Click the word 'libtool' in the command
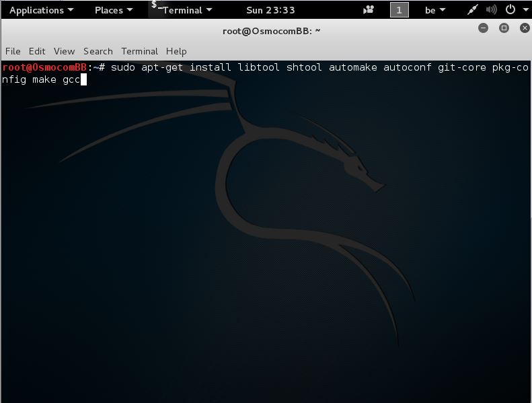Viewport: 532px width, 403px height. (258, 67)
